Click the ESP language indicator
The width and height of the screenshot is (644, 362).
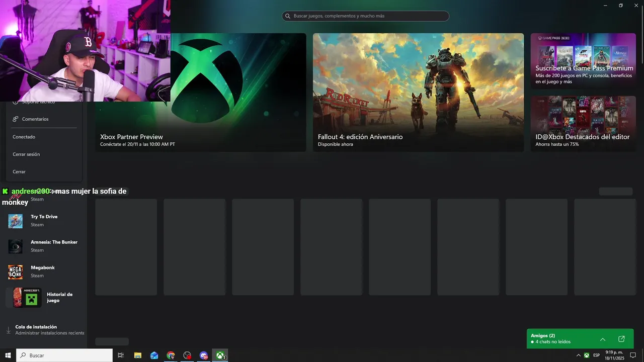tap(596, 355)
